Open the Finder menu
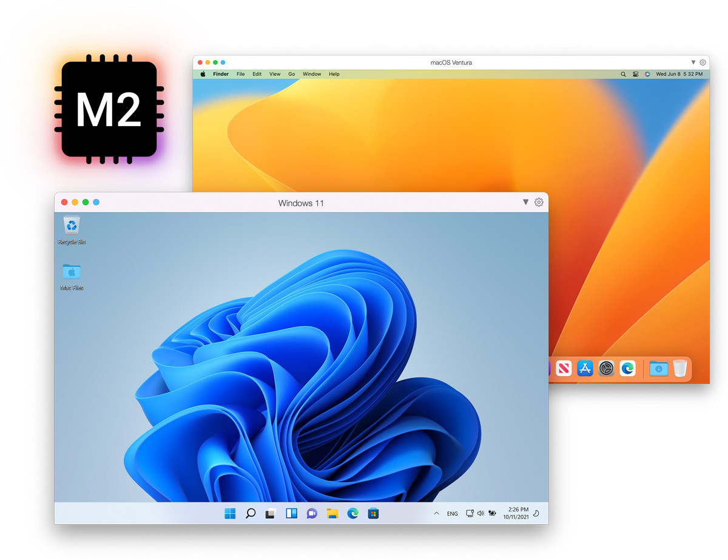The width and height of the screenshot is (728, 560). [221, 74]
